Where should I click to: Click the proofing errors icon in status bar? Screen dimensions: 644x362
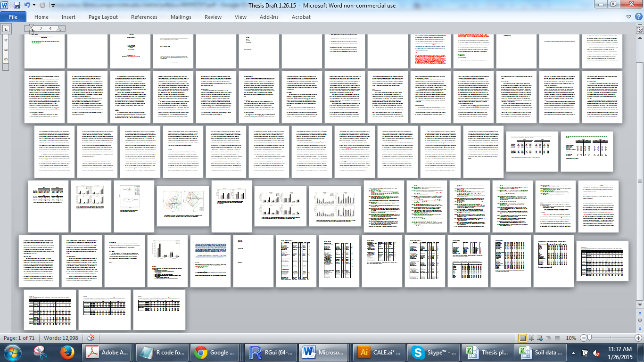91,338
